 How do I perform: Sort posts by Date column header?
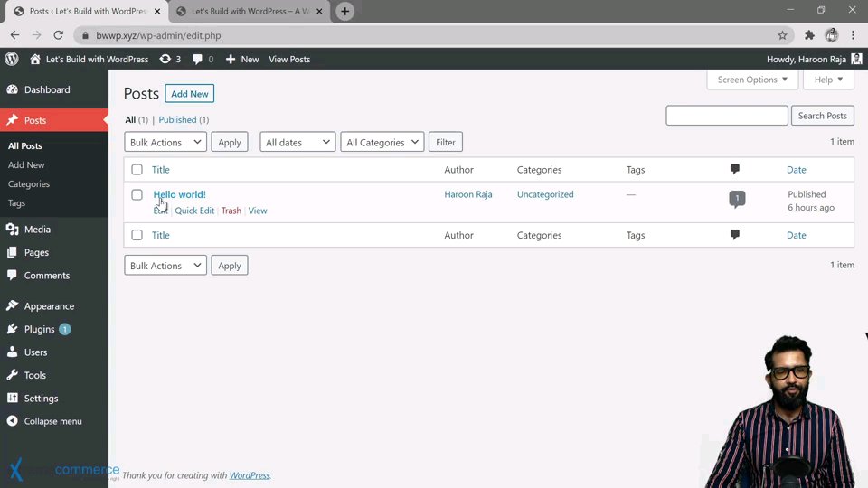point(796,169)
